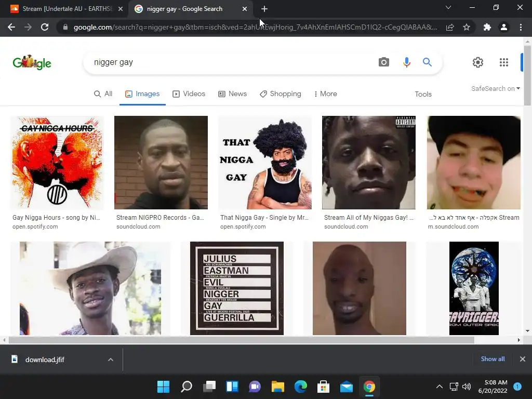Open the clock and date flyout

(x=493, y=387)
